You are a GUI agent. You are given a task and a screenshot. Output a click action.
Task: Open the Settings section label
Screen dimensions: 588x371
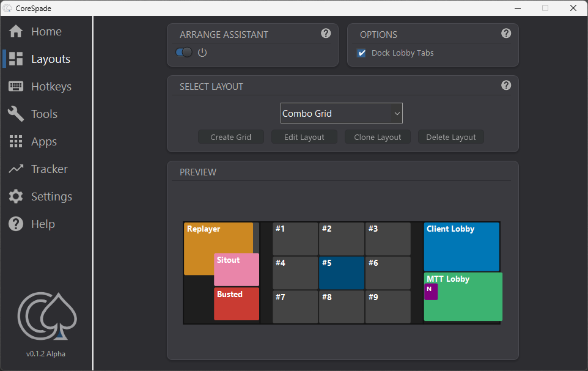(x=52, y=197)
